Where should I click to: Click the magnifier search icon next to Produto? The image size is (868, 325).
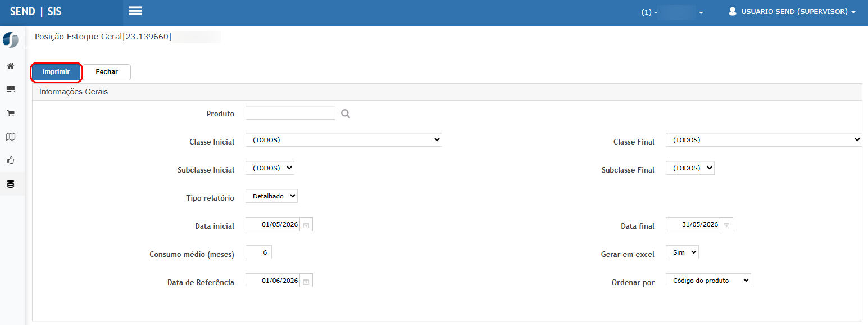[x=346, y=114]
